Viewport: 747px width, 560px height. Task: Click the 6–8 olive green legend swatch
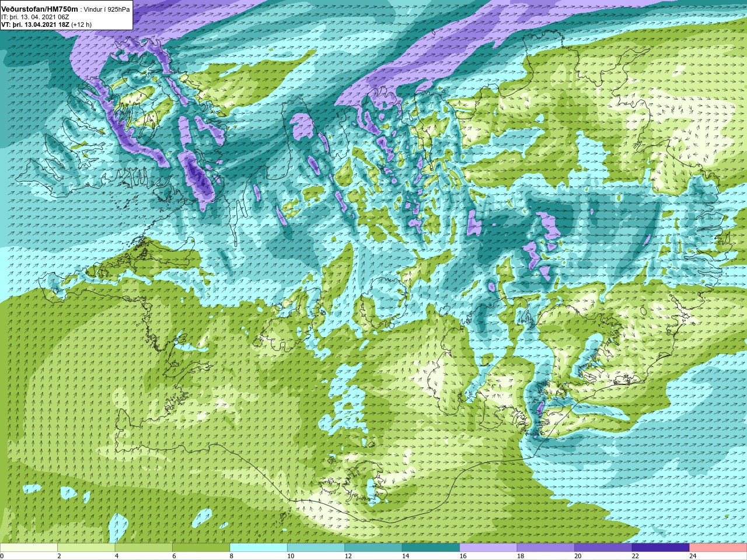(201, 548)
